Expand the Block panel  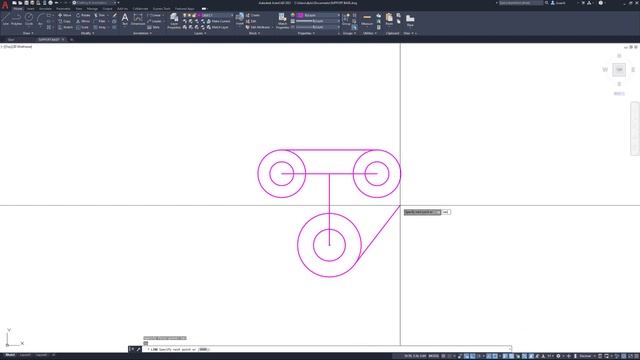click(x=254, y=33)
